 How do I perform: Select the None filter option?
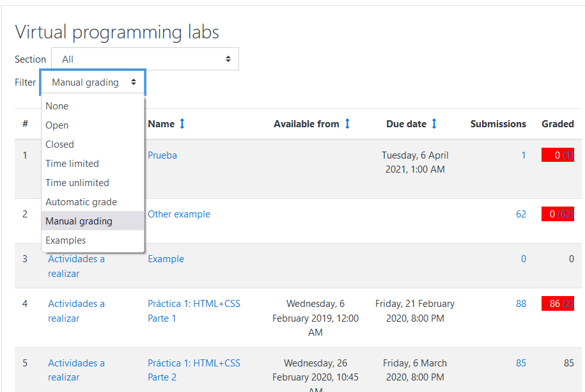(x=57, y=106)
